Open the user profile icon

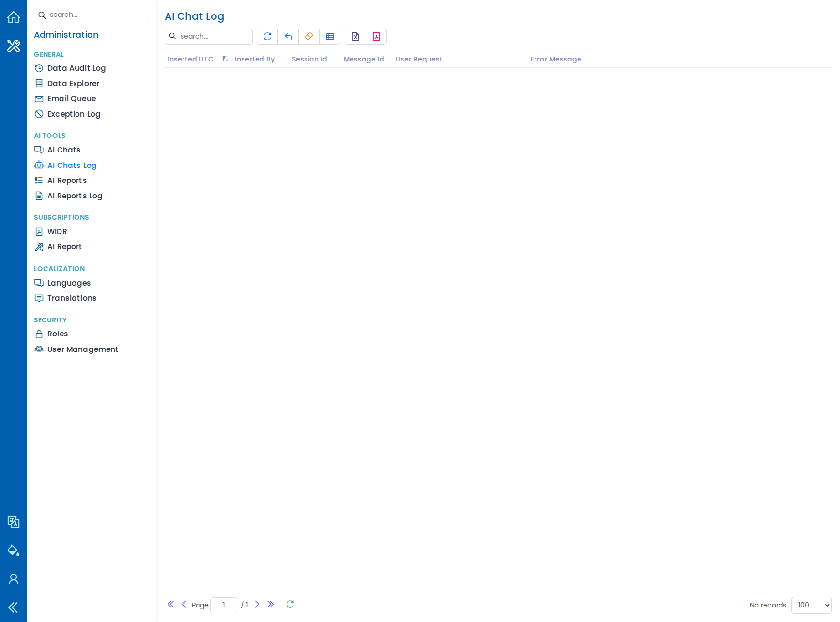coord(14,579)
